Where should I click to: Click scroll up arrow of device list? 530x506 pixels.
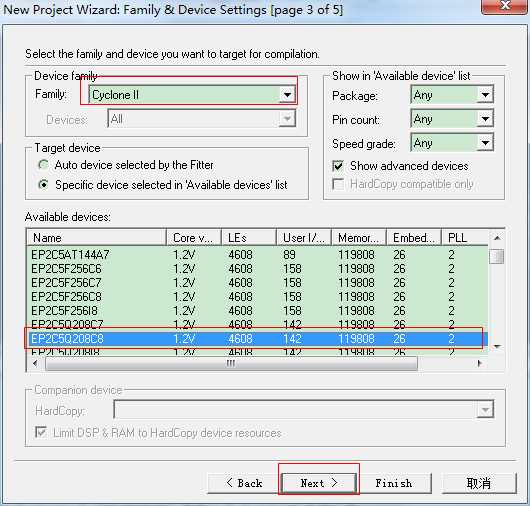497,238
